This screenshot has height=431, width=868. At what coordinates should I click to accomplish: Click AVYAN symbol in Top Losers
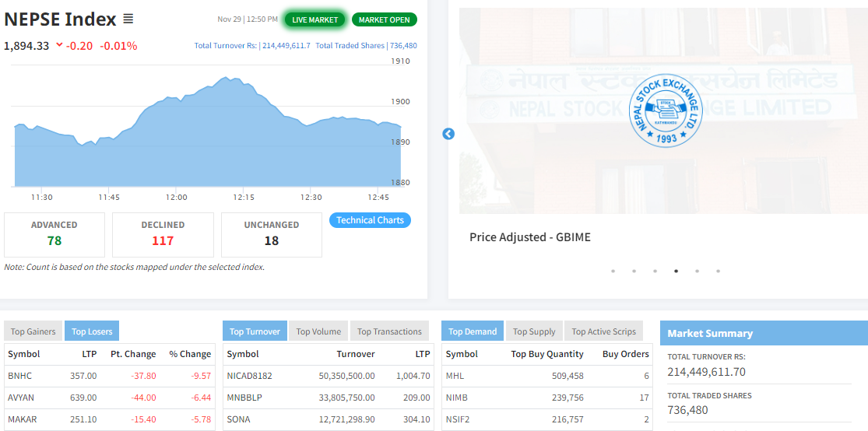click(x=21, y=398)
